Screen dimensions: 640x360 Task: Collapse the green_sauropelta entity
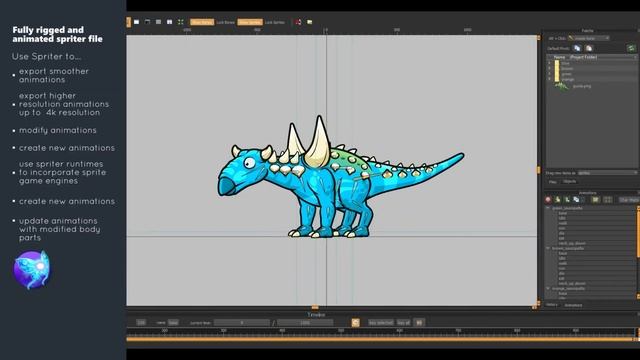(x=548, y=208)
